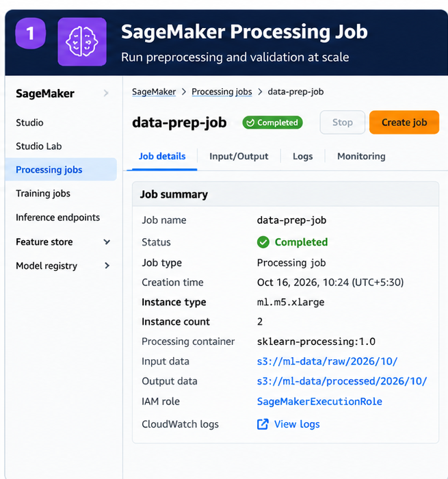448x479 pixels.
Task: Click the IAM role label
Action: pyautogui.click(x=161, y=401)
